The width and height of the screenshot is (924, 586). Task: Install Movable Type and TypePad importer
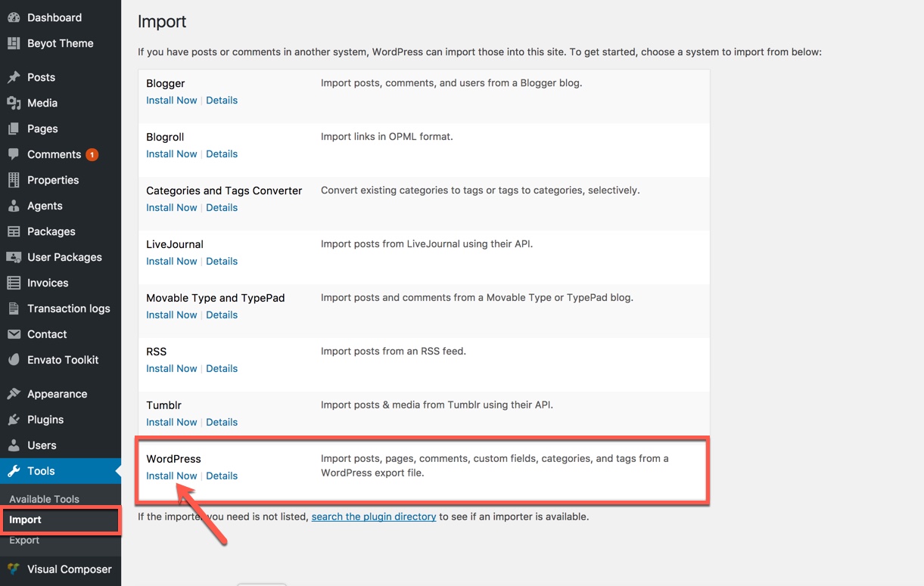coord(172,315)
